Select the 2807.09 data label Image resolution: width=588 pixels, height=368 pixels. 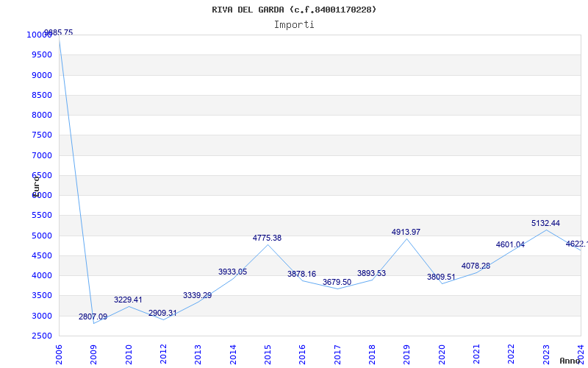point(93,317)
